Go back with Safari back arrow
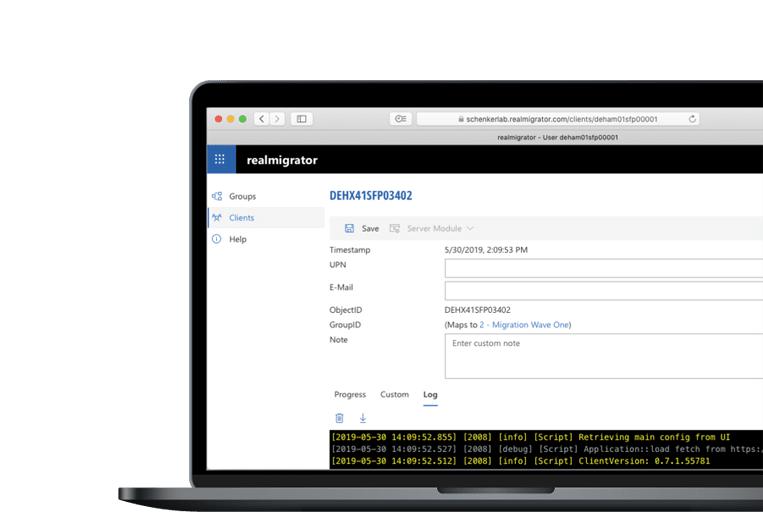The height and width of the screenshot is (512, 763). (x=262, y=119)
